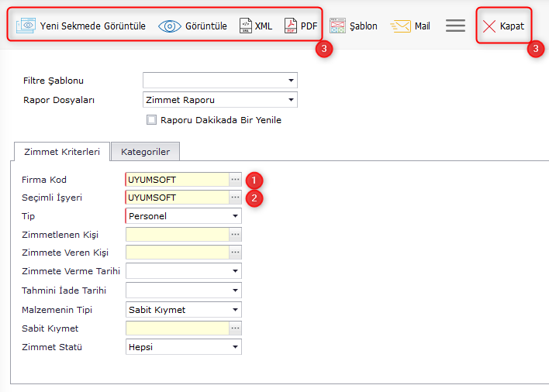Open the hamburger menu icon
This screenshot has width=549, height=392.
455,26
